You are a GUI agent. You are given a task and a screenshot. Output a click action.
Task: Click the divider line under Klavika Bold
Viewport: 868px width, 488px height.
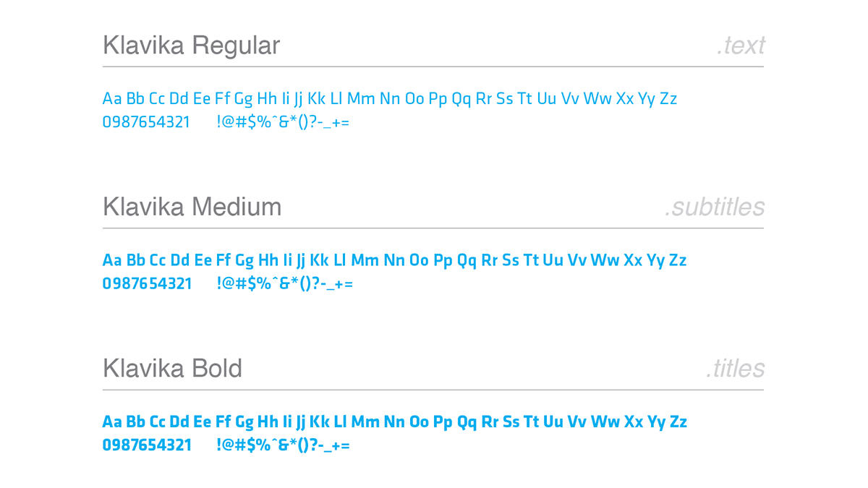(433, 390)
